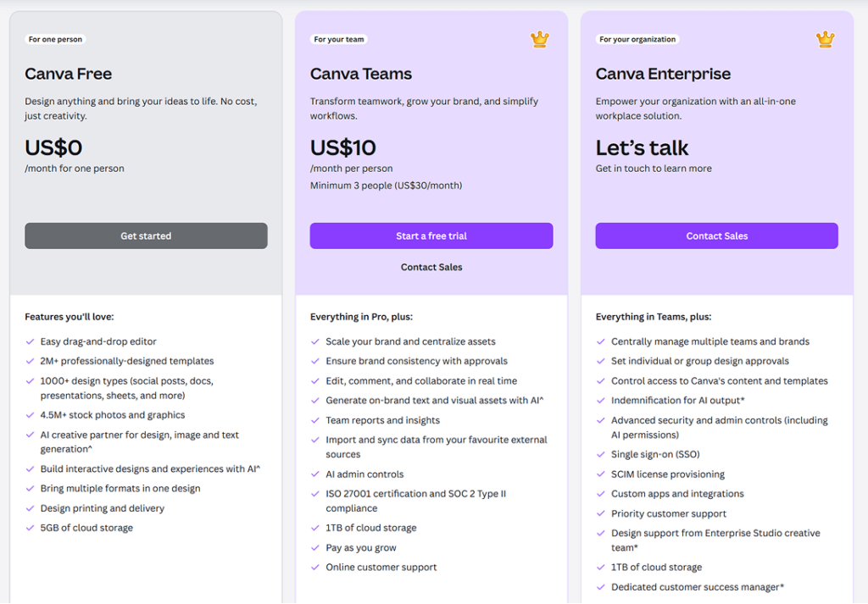Click checkmark next to SCIM license provisioning
The height and width of the screenshot is (604, 868).
pyautogui.click(x=601, y=474)
